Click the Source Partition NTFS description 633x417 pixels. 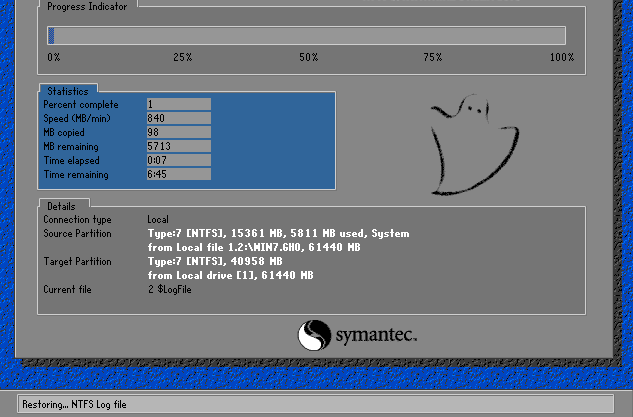(278, 233)
